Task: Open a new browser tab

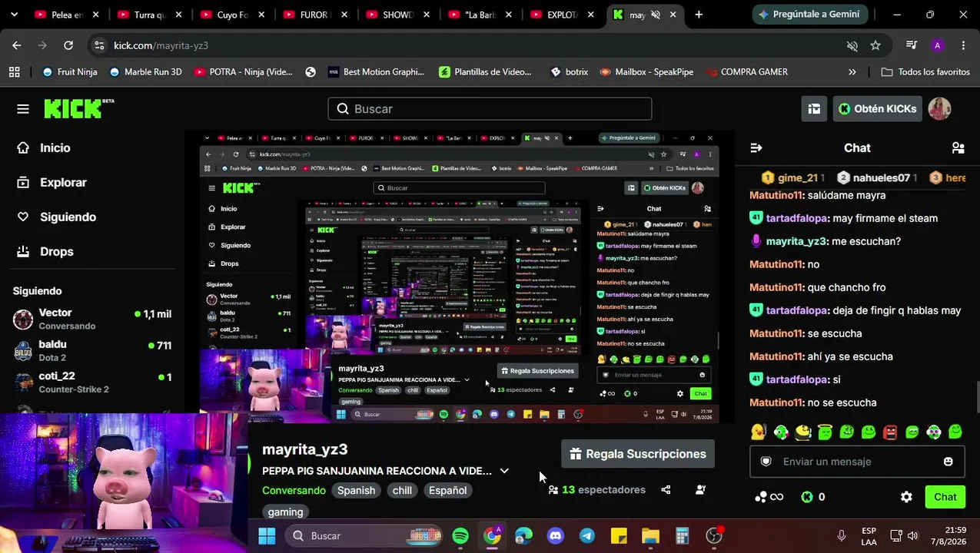Action: (699, 15)
